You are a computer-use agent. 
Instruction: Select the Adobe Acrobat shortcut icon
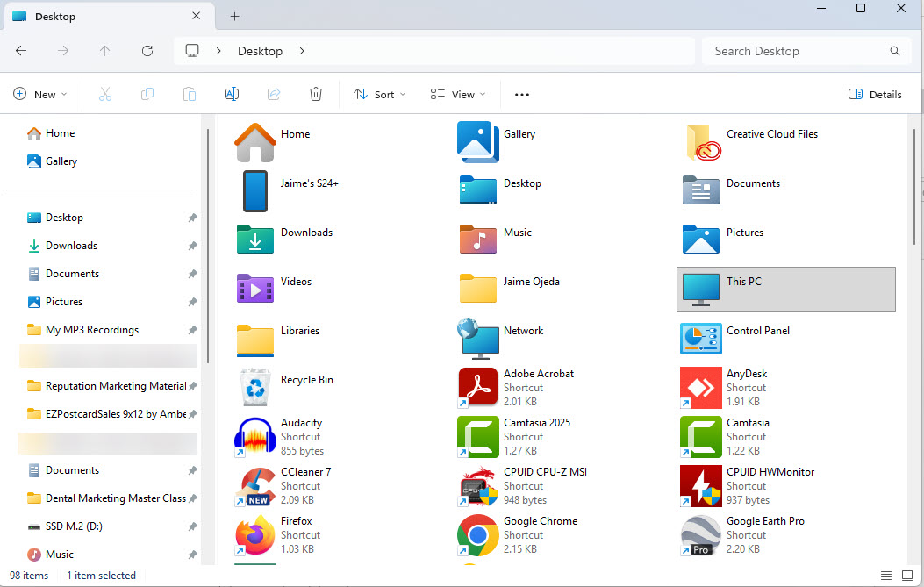click(x=478, y=388)
